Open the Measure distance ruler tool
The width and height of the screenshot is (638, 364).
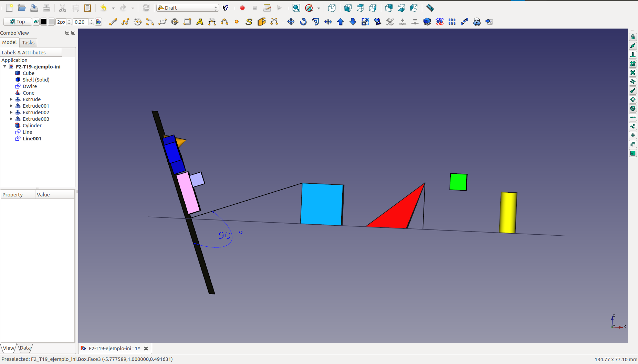click(x=430, y=8)
